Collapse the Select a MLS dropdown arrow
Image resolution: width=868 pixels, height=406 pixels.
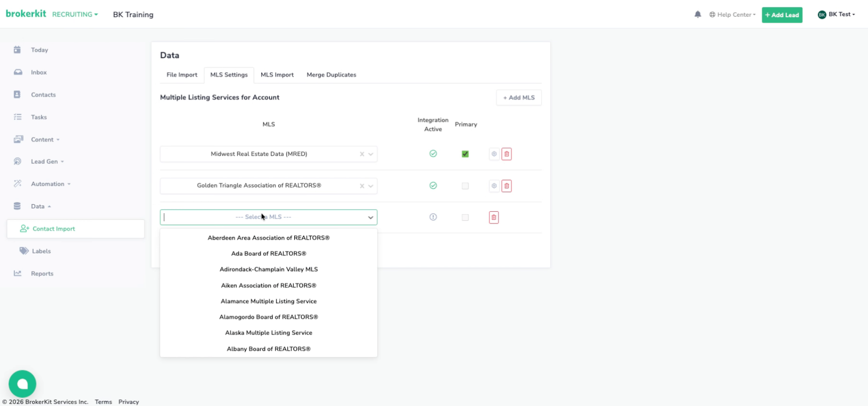(371, 217)
